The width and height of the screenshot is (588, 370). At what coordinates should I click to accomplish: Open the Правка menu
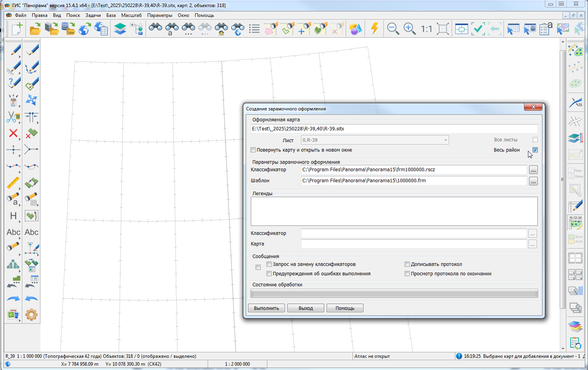pyautogui.click(x=40, y=15)
